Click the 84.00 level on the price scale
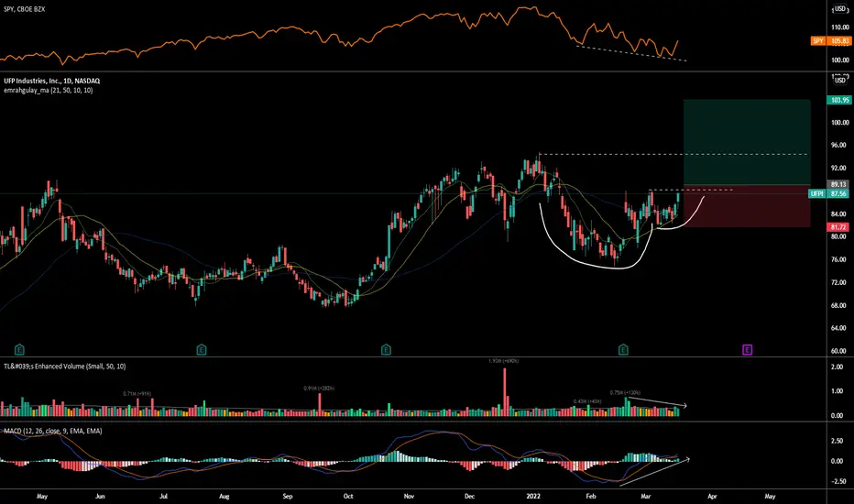 point(840,214)
